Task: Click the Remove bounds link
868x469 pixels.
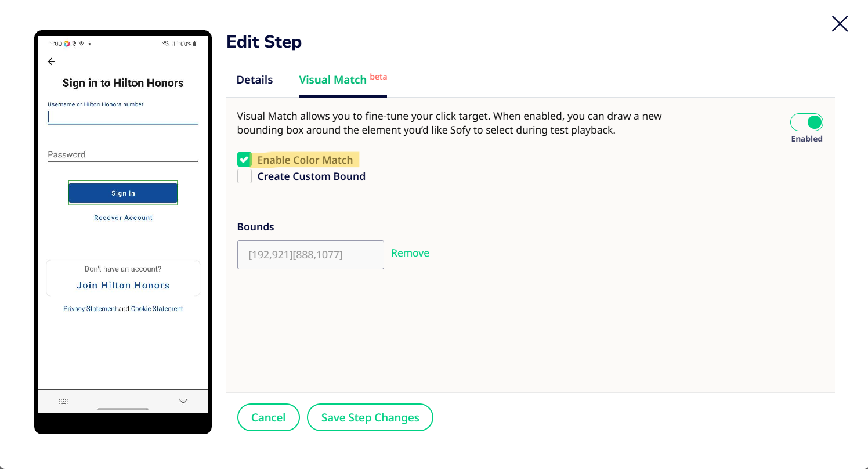Action: tap(410, 253)
